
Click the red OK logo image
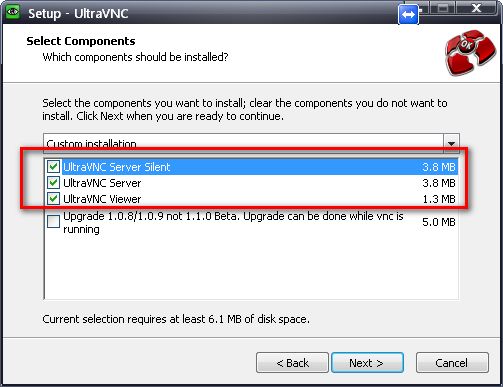tap(470, 52)
